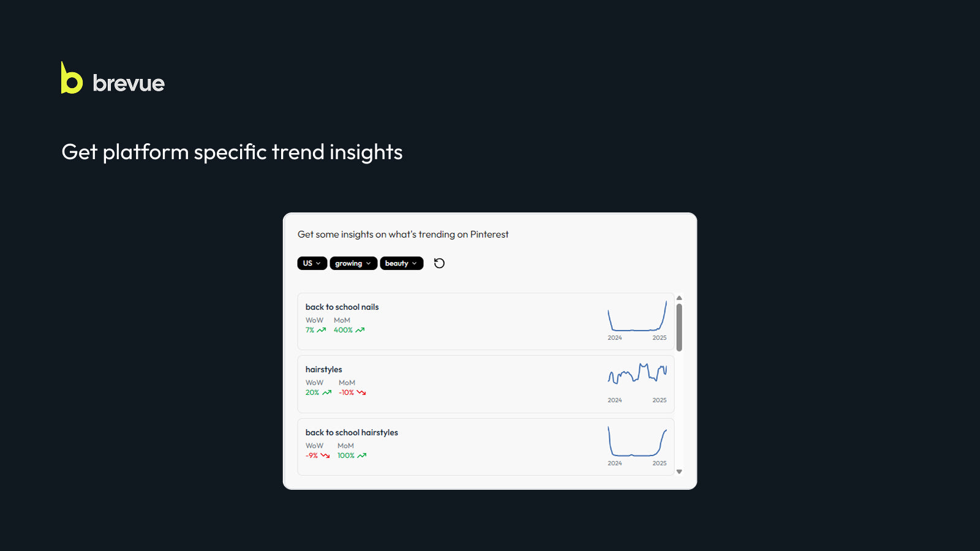This screenshot has height=551, width=980.
Task: Click the red downward arrow next to -10%
Action: (361, 392)
